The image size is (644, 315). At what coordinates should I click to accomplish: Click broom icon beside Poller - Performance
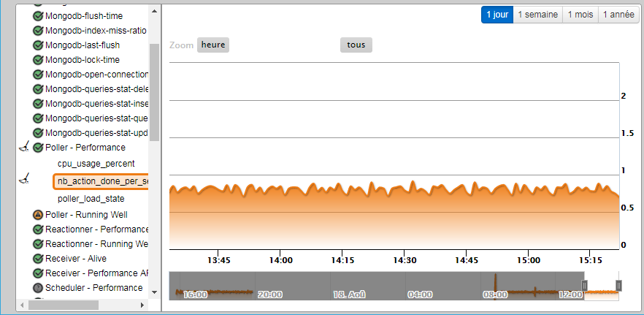tap(24, 147)
